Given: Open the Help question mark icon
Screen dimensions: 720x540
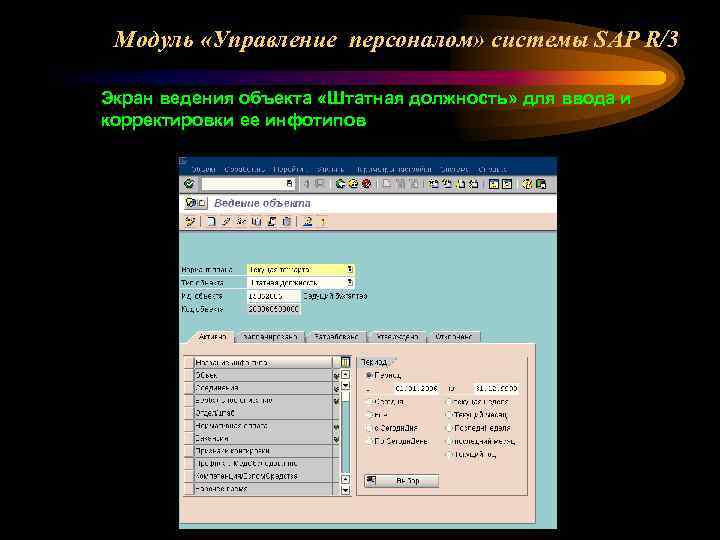Looking at the screenshot, I should tap(527, 184).
